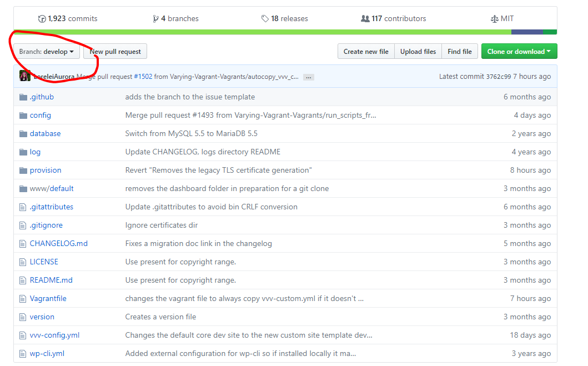Open the Vagrantfile file

(x=48, y=299)
